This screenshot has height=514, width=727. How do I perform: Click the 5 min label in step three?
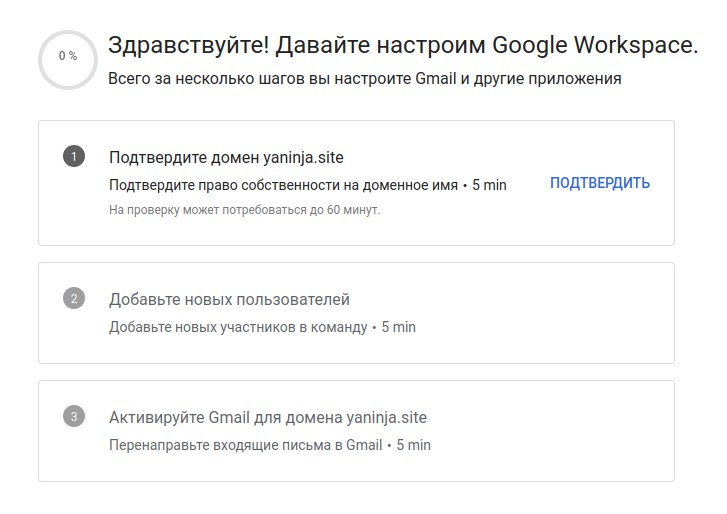pyautogui.click(x=414, y=445)
